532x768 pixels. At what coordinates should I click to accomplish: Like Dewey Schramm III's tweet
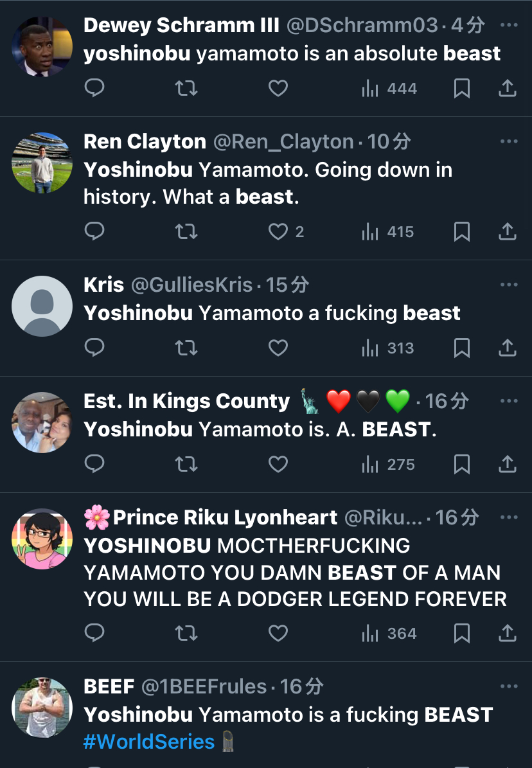click(x=278, y=88)
